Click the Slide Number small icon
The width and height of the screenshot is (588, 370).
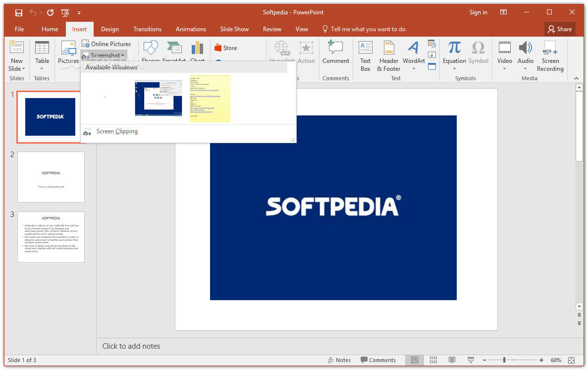coord(432,55)
